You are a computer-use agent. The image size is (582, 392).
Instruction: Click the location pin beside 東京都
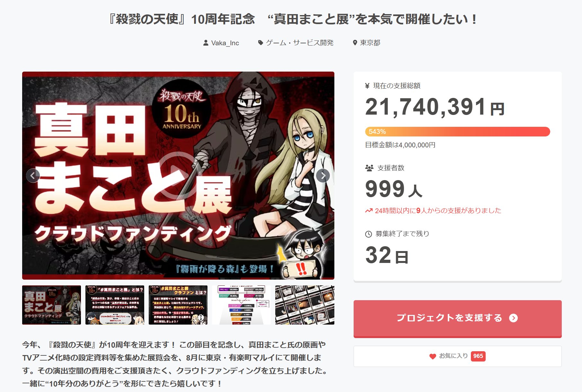355,43
